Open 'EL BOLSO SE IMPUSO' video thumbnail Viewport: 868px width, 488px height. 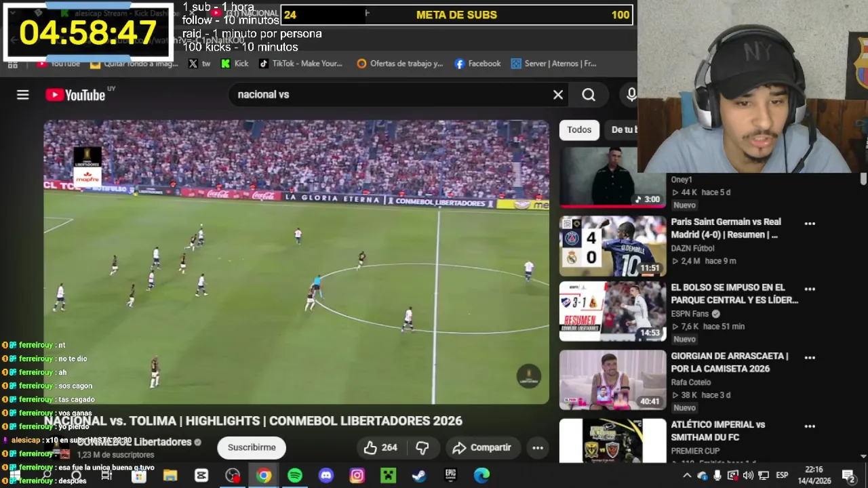tap(613, 312)
